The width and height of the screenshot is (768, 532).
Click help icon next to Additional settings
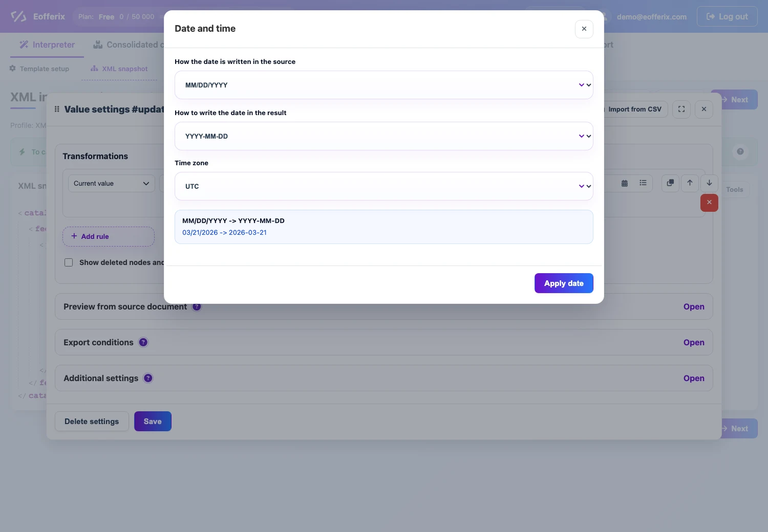coord(148,378)
